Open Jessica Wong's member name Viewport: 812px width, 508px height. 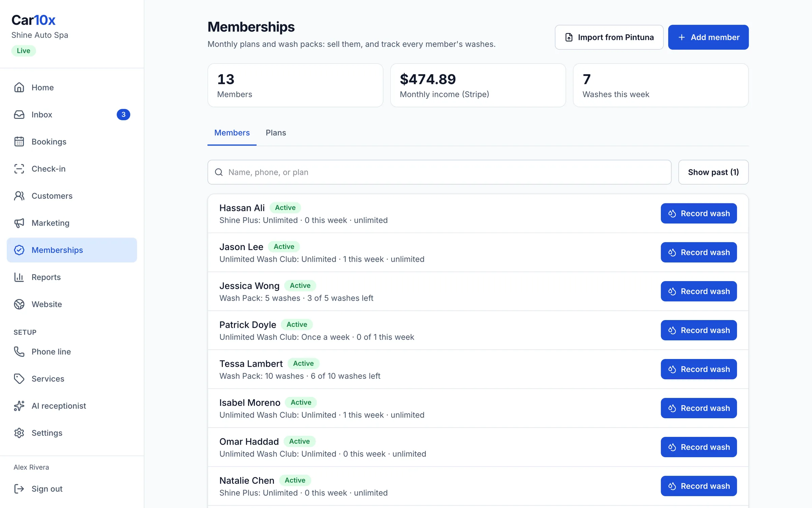[249, 286]
